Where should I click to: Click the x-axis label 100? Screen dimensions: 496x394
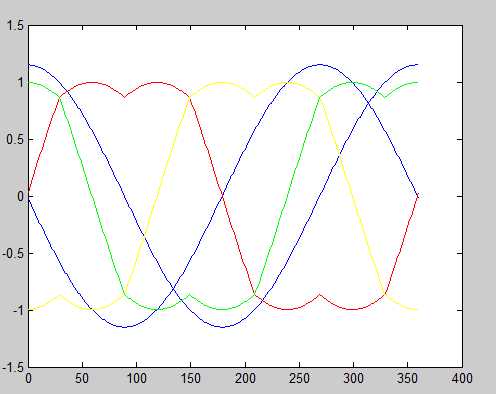(137, 378)
